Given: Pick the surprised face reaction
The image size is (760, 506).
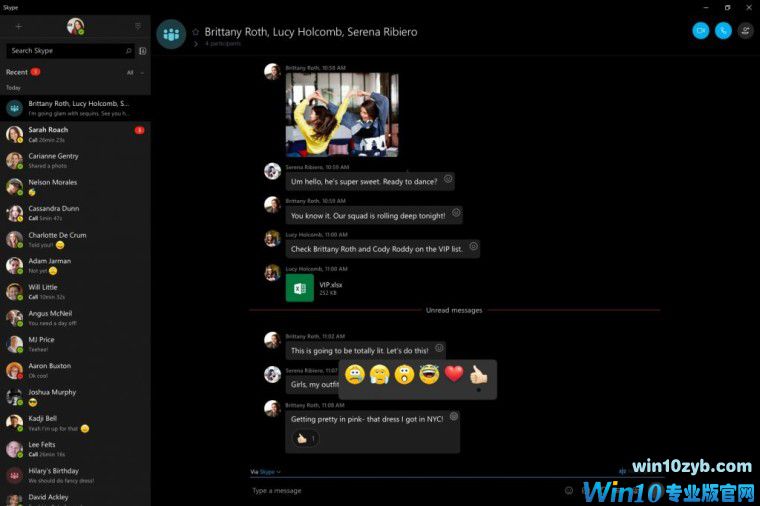Looking at the screenshot, I should click(404, 374).
